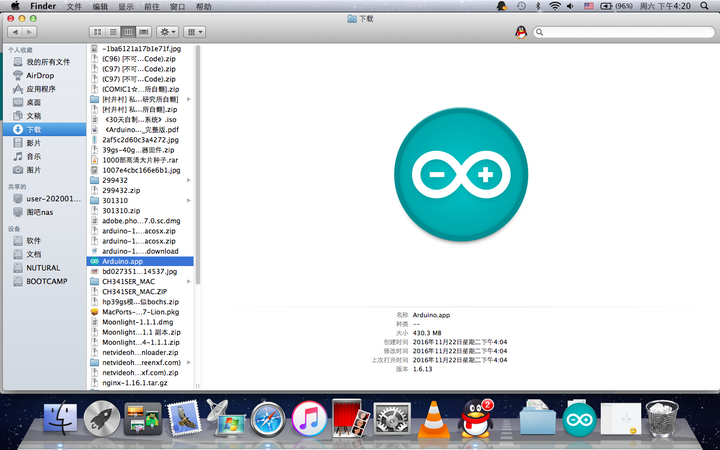Select adobe.pho...7.0.sc.dmg file
Screen dimensions: 720x450
pyautogui.click(x=140, y=221)
